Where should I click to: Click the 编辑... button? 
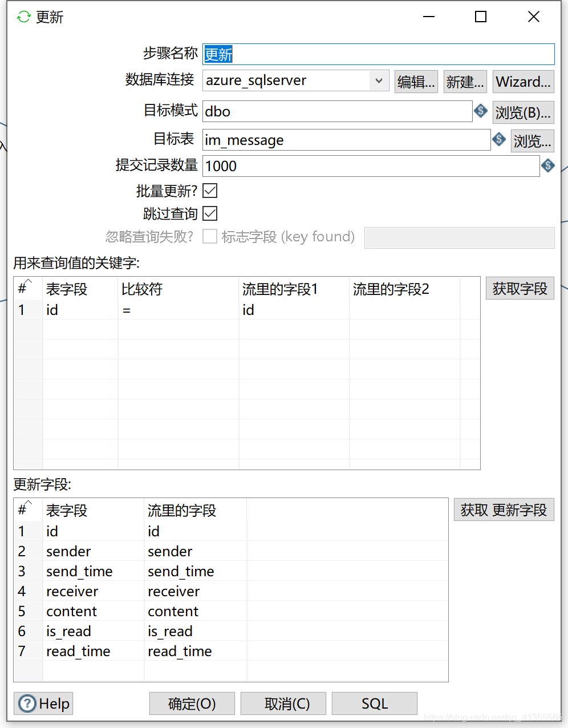[x=416, y=82]
